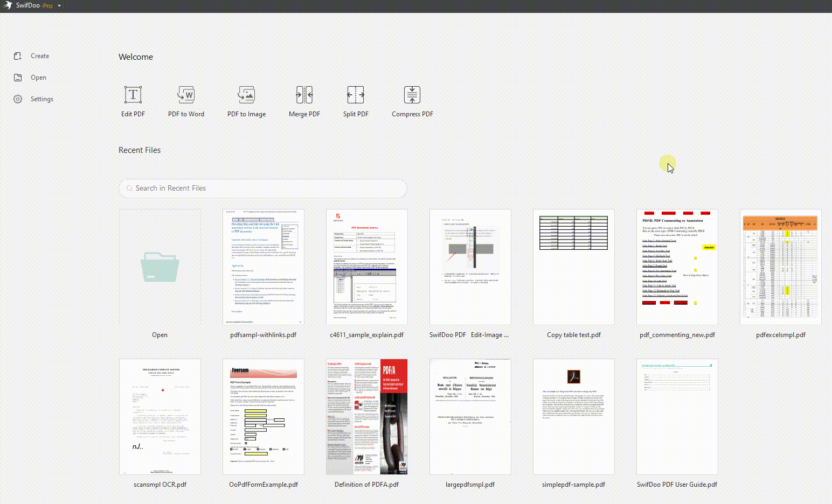Click the Settings gear icon in the sidebar

pyautogui.click(x=18, y=99)
